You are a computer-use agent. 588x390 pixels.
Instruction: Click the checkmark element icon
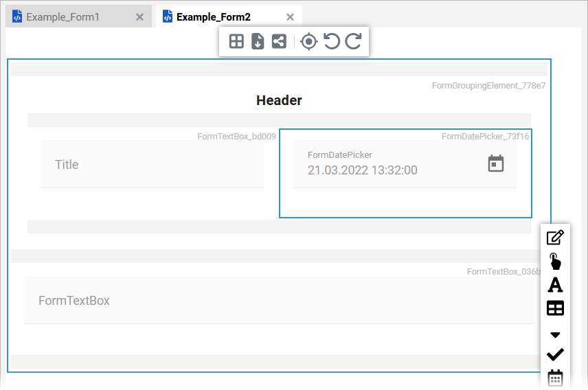pos(555,354)
